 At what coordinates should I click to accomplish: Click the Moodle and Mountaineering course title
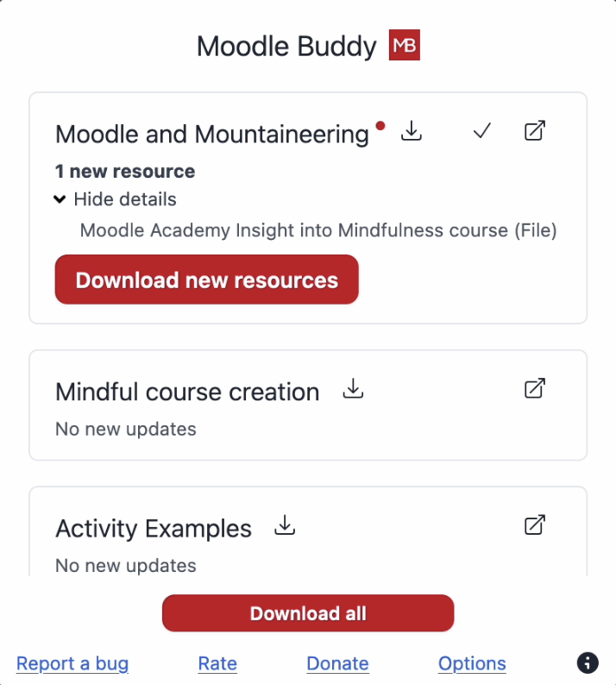[x=212, y=135]
